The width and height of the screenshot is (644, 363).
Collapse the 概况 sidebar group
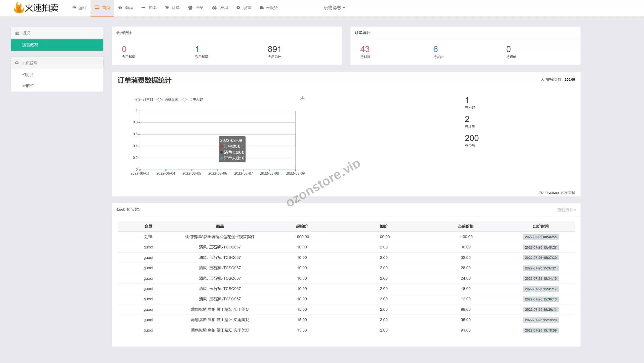tap(26, 33)
